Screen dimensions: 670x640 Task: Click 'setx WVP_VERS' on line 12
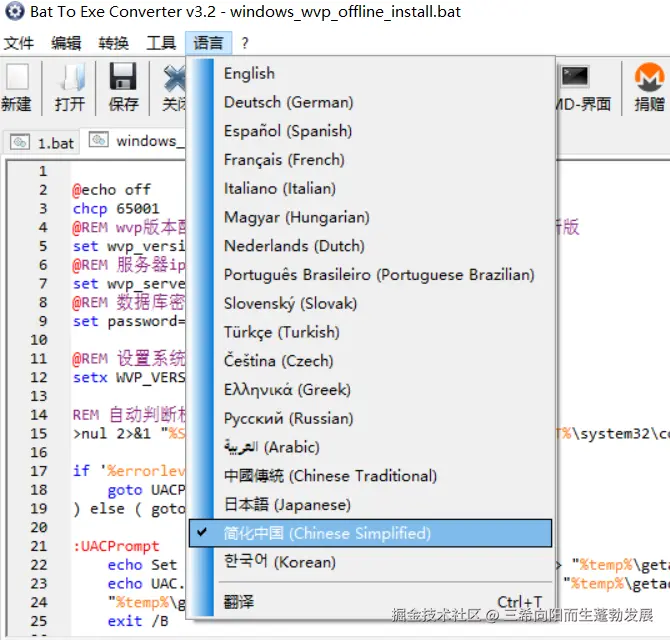click(x=129, y=378)
